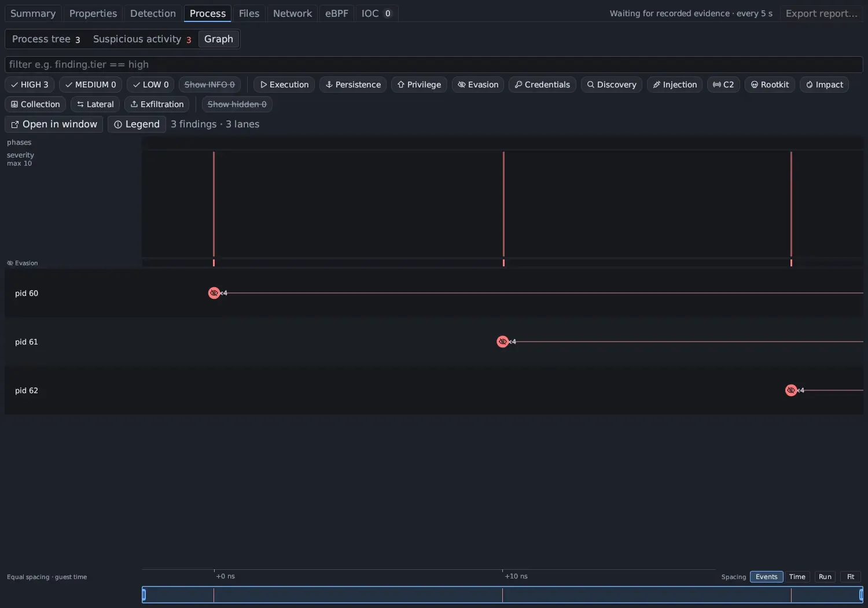Switch to the Detection tab
Image resolution: width=868 pixels, height=608 pixels.
tap(153, 13)
